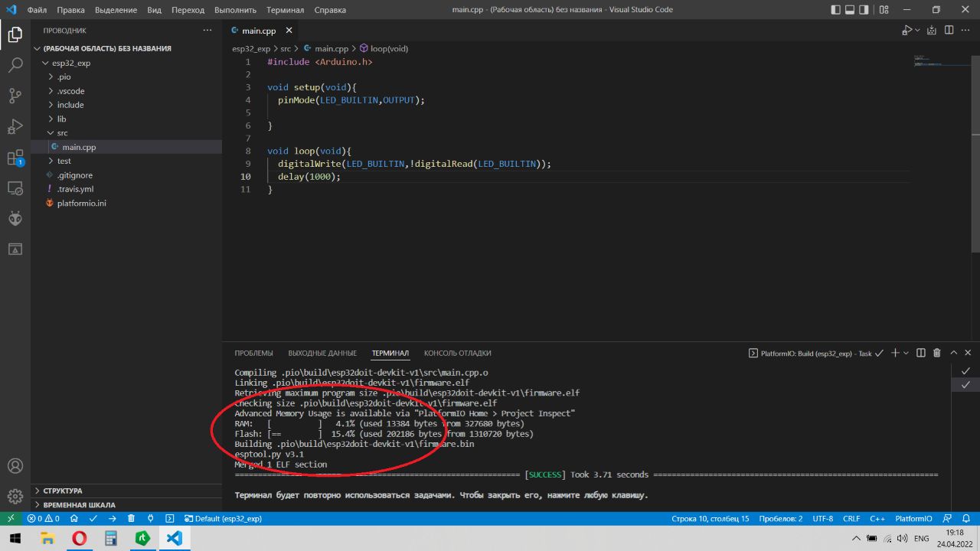Image resolution: width=980 pixels, height=551 pixels.
Task: Click CRLF line ending selector
Action: click(x=851, y=518)
